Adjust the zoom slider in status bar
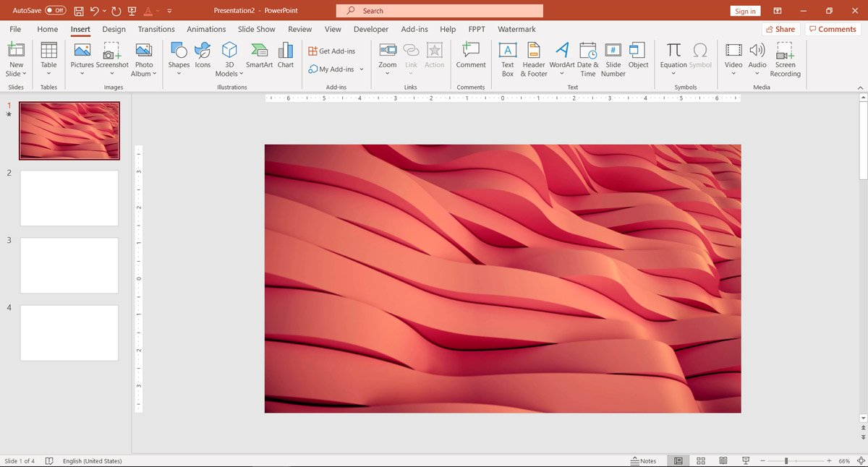 tap(786, 460)
